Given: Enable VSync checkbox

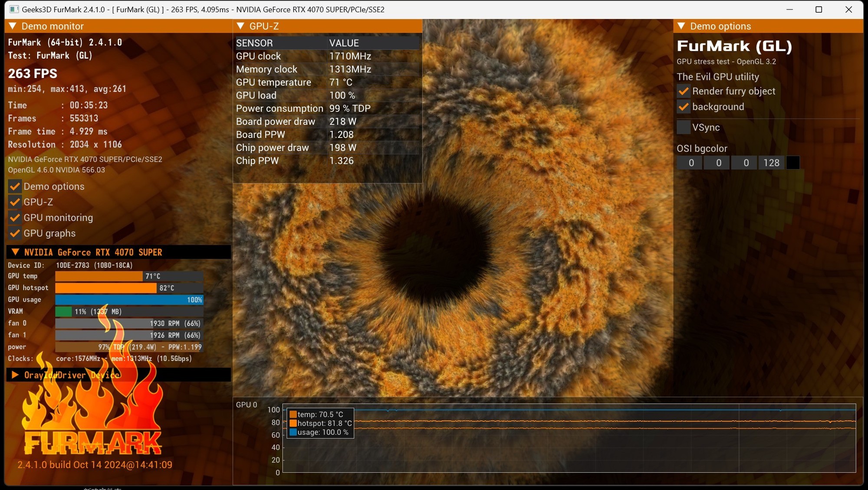Looking at the screenshot, I should (x=684, y=127).
